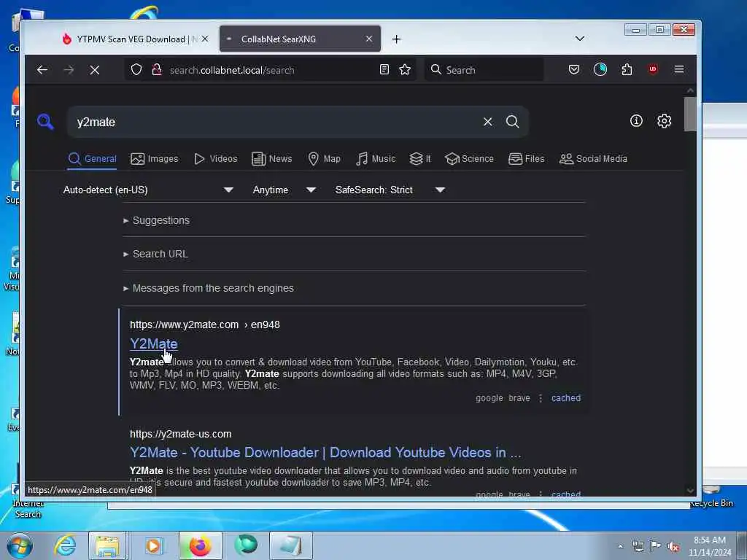Select the It search category
The image size is (747, 560).
pyautogui.click(x=420, y=158)
